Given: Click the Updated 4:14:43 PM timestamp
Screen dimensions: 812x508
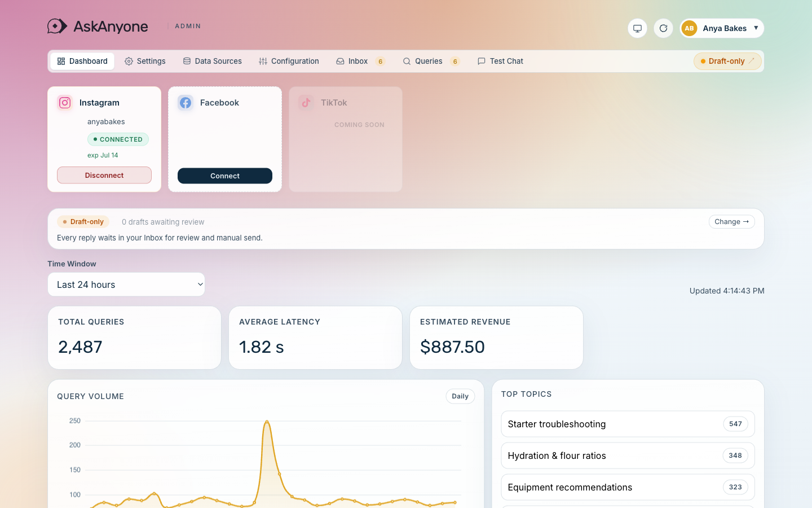Looking at the screenshot, I should pyautogui.click(x=727, y=291).
